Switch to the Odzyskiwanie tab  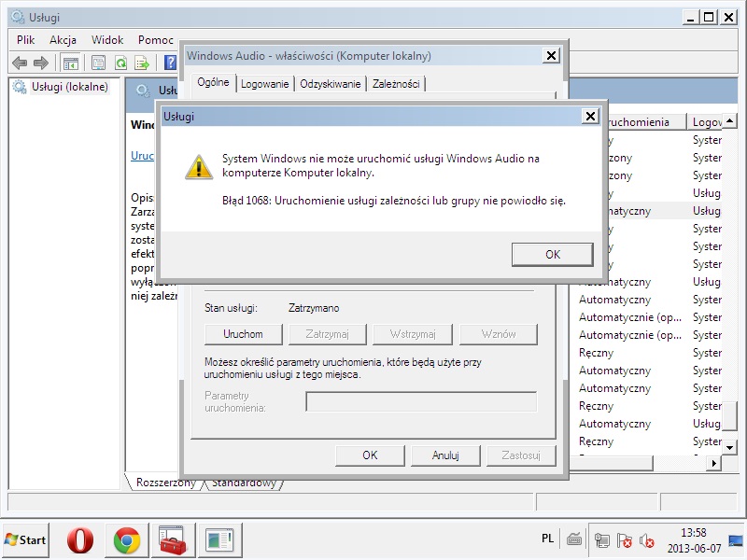click(x=331, y=84)
